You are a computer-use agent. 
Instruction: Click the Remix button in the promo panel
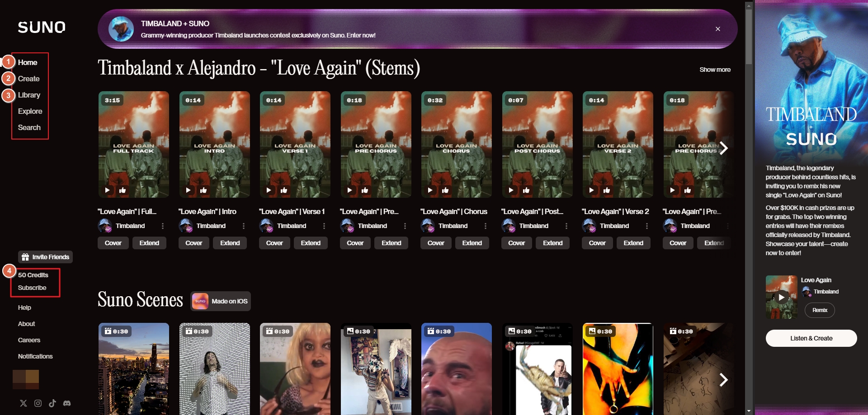tap(820, 310)
